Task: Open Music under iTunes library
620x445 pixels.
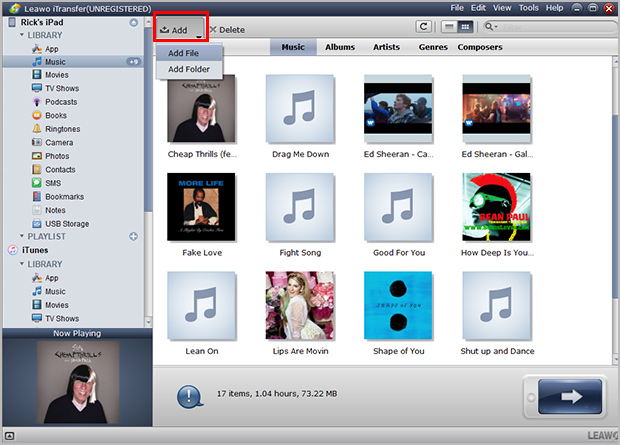Action: (x=55, y=292)
